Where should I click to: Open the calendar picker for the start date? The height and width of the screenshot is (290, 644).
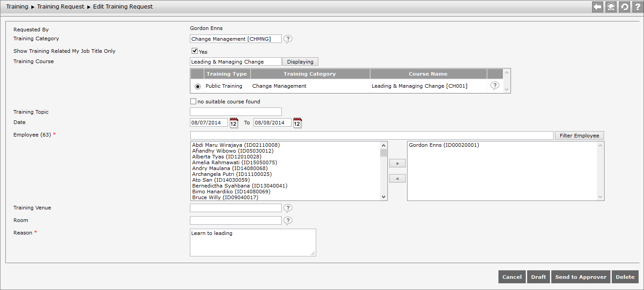pos(233,122)
